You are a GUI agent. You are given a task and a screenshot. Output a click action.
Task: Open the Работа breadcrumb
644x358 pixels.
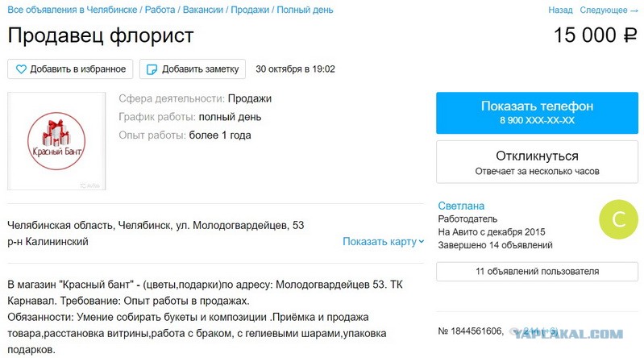[x=160, y=10]
